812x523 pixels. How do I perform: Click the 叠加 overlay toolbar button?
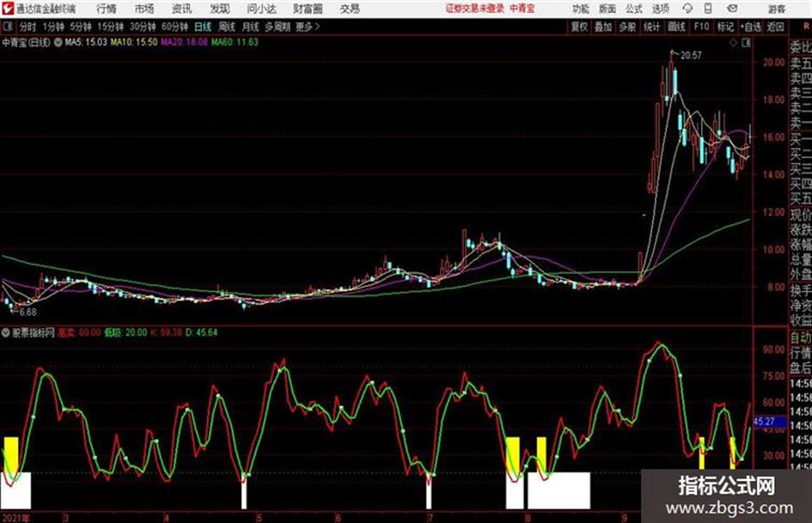point(603,27)
